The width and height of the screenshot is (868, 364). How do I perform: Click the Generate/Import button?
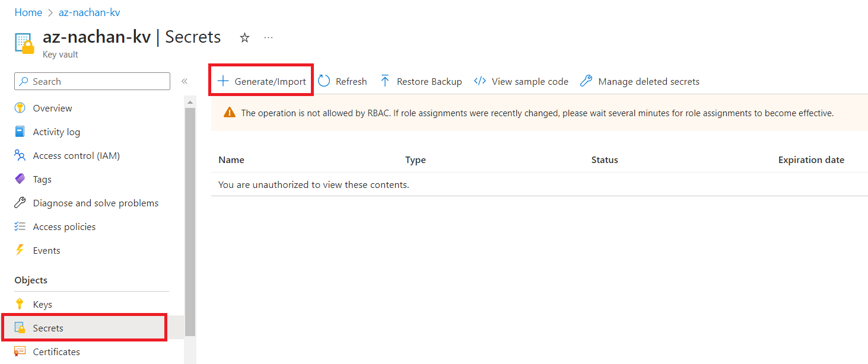click(x=262, y=81)
